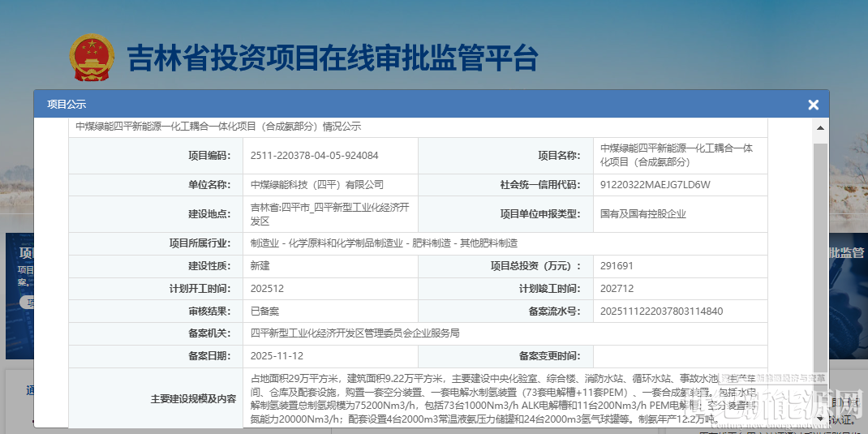Click the location value 吉林省:四平市_四平新型工业化经济开发区
Viewport: 868px width, 434px height.
[330, 214]
